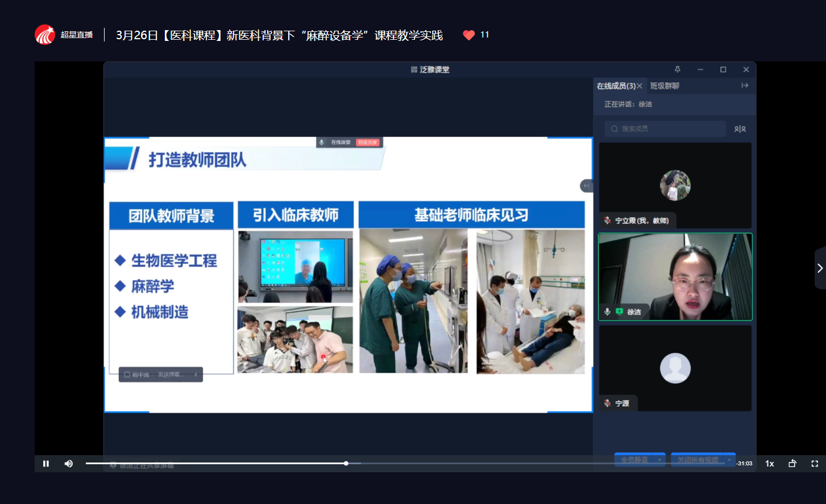Pin the 泛雅课堂 window

[x=677, y=69]
